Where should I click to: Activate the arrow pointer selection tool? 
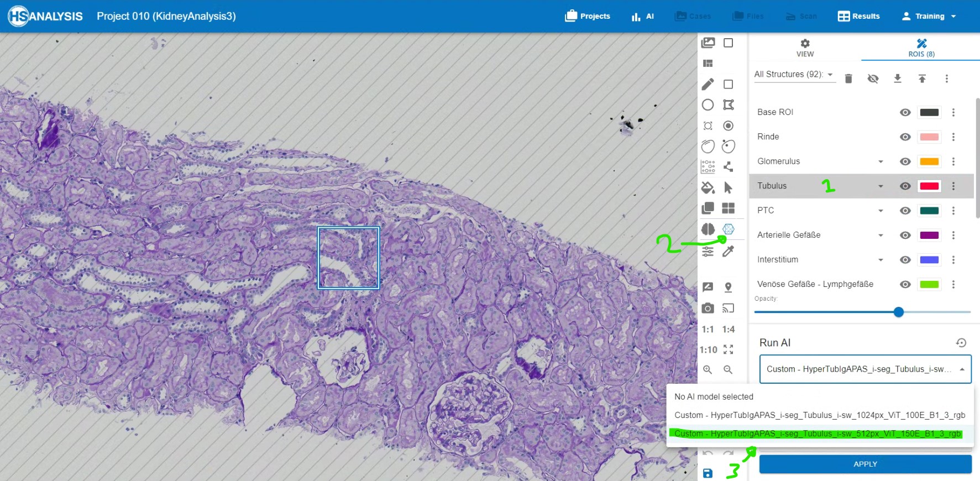point(729,188)
